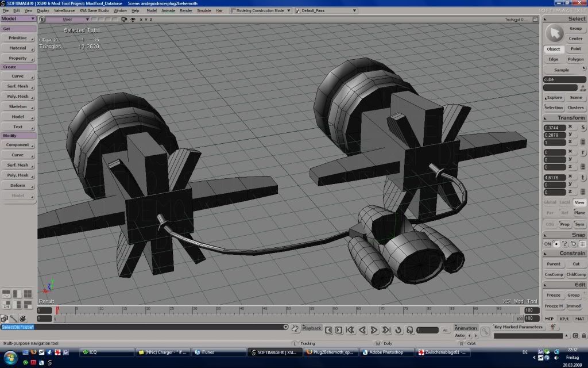Toggle Immed immediate mode
The width and height of the screenshot is (588, 368).
click(x=574, y=306)
